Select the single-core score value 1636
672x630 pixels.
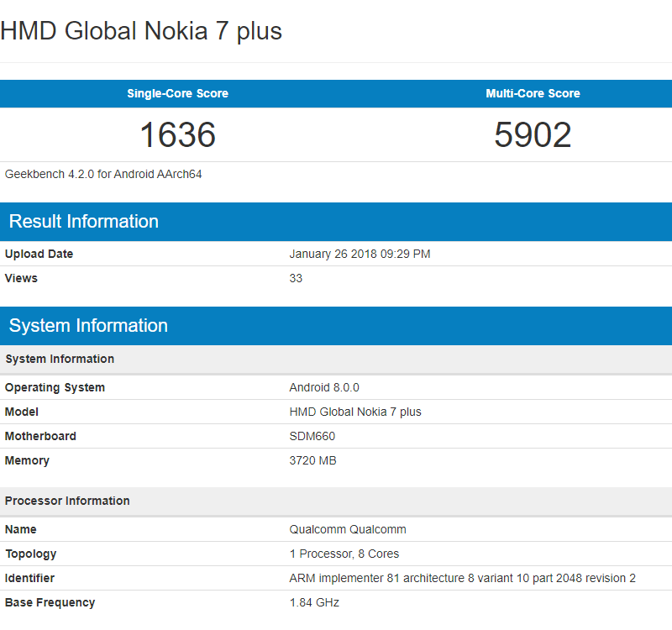tap(177, 135)
